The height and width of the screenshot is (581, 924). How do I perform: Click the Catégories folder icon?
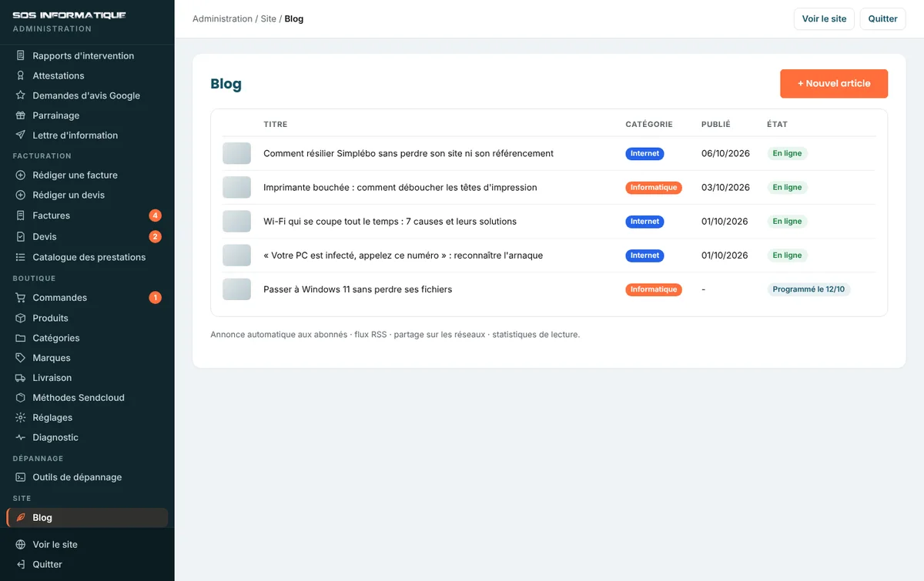click(x=21, y=338)
